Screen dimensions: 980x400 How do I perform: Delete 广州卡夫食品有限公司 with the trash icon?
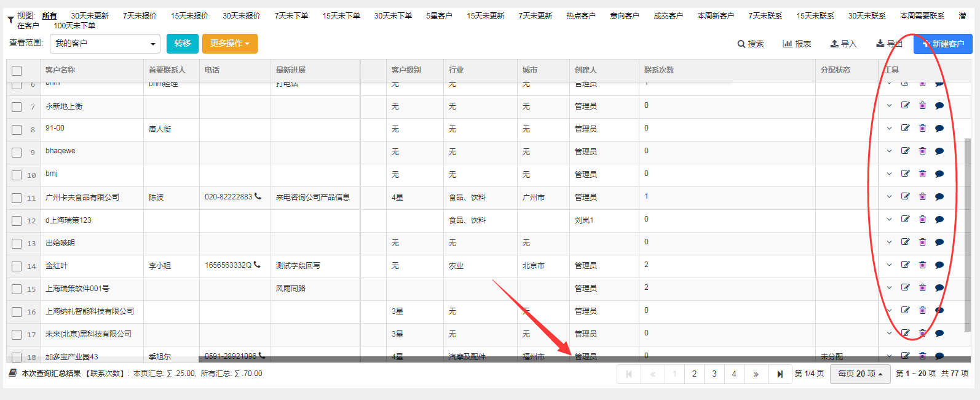(923, 196)
